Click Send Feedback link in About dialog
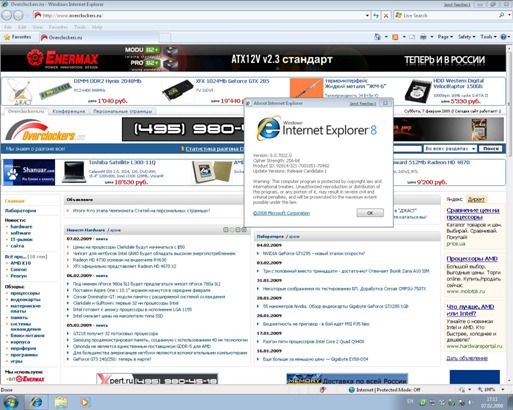The width and height of the screenshot is (513, 410). coord(363,104)
